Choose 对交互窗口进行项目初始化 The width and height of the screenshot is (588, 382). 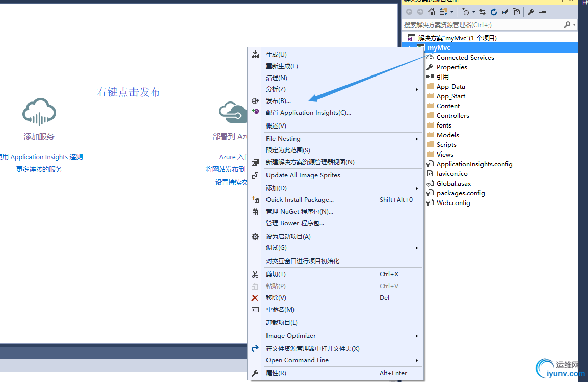(x=336, y=261)
